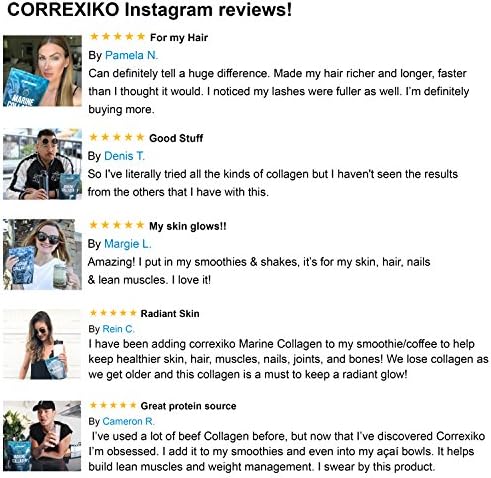
Task: View Rein C.'s review photo
Action: [42, 344]
